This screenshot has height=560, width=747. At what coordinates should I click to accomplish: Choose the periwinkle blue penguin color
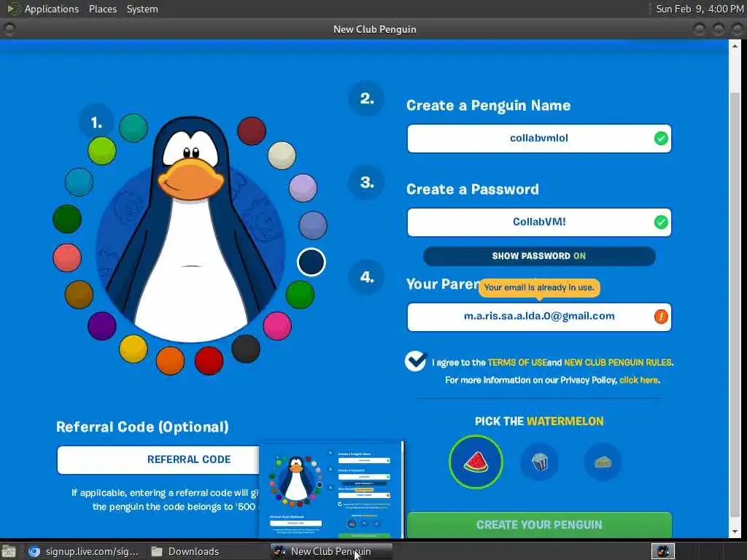tap(313, 225)
